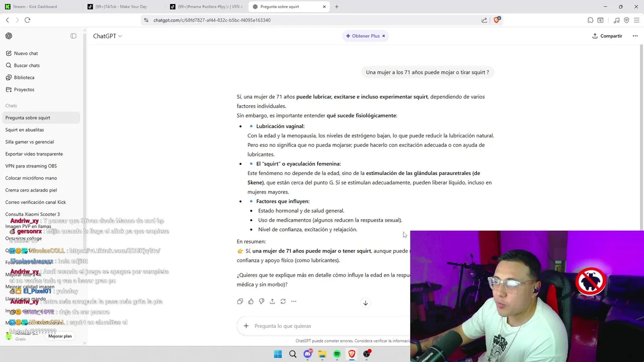The height and width of the screenshot is (362, 644).
Task: Open the browser extensions puzzle icon
Action: [590, 20]
